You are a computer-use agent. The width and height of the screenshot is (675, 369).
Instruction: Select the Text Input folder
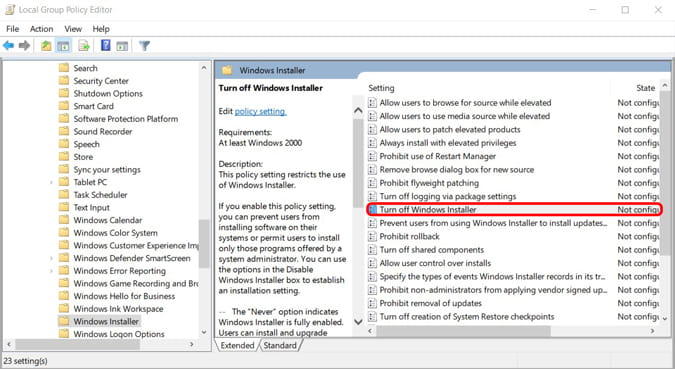click(91, 208)
